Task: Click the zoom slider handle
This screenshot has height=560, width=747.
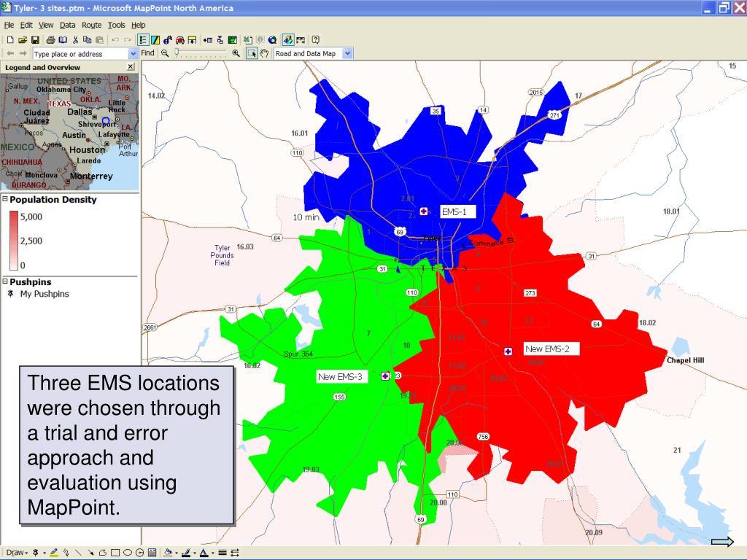Action: (x=177, y=52)
